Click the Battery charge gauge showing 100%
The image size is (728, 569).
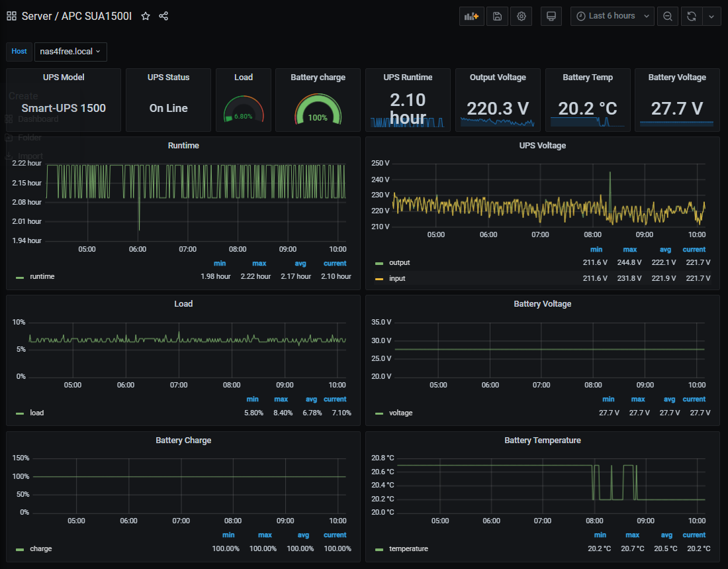(318, 110)
